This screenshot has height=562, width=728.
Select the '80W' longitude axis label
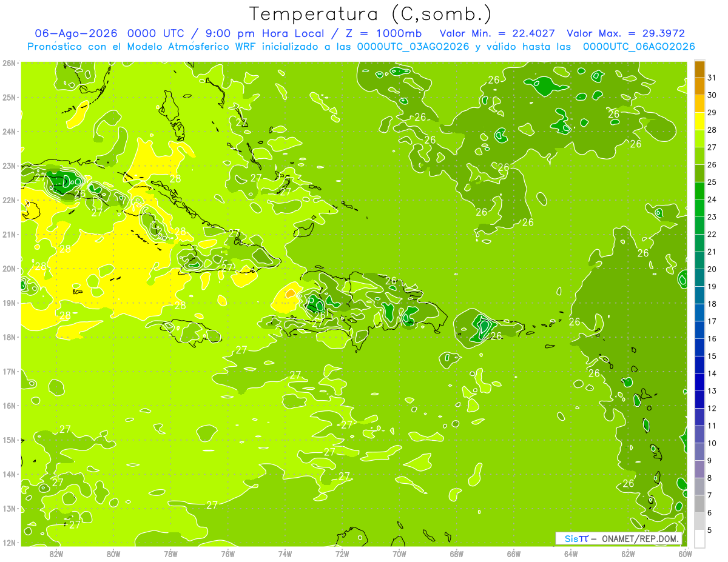tap(113, 554)
